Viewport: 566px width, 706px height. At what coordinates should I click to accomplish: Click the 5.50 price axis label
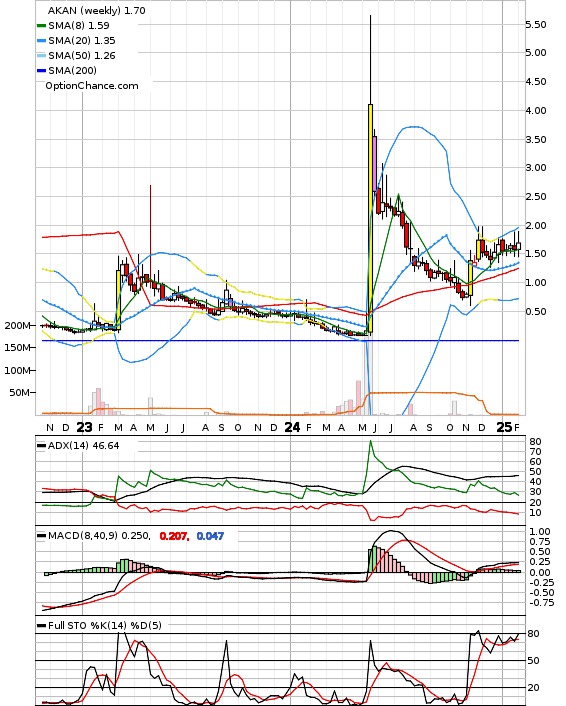pos(536,25)
